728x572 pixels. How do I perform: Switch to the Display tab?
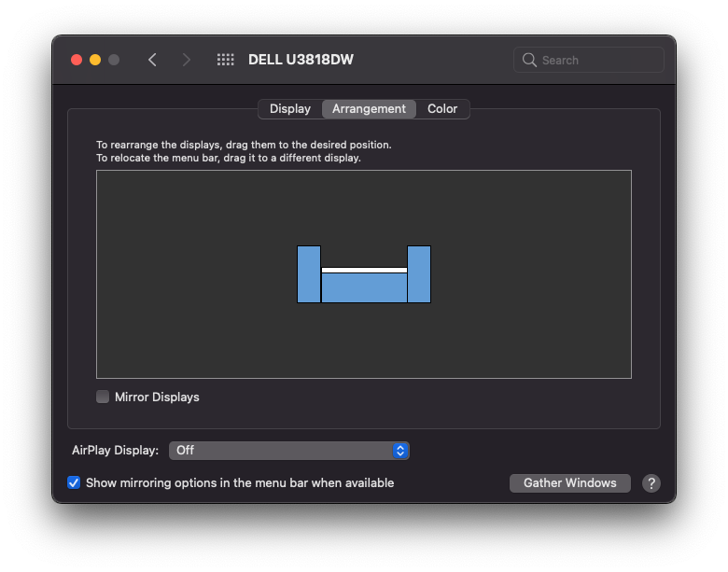290,109
